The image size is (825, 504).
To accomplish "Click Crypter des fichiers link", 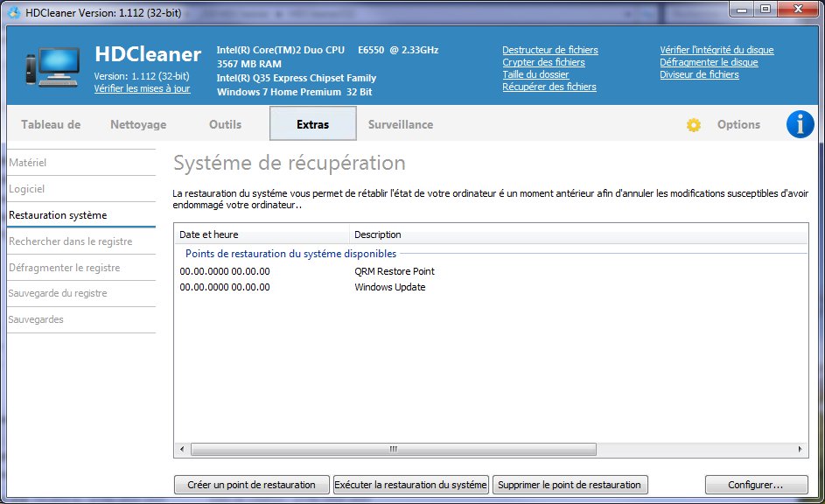I will tap(543, 62).
